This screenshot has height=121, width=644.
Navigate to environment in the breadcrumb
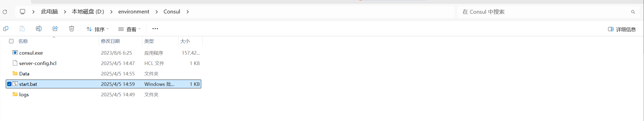pyautogui.click(x=134, y=12)
